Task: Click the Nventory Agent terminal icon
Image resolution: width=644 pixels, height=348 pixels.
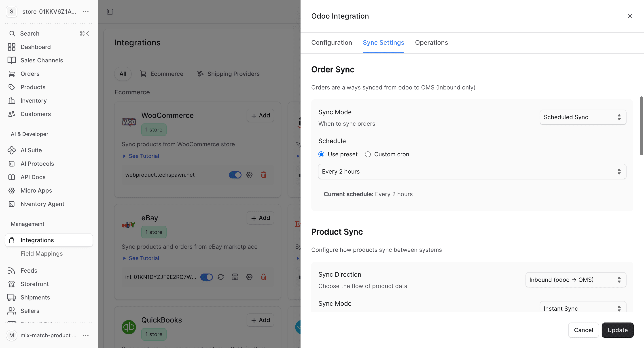Action: point(11,204)
